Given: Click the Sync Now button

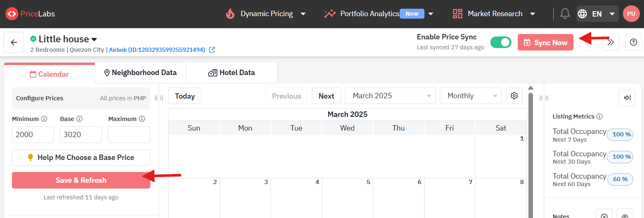Looking at the screenshot, I should coord(545,42).
